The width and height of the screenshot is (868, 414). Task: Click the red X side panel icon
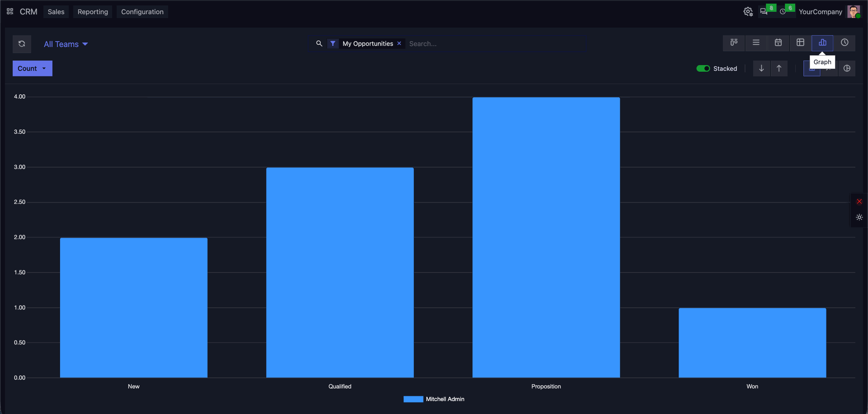859,202
